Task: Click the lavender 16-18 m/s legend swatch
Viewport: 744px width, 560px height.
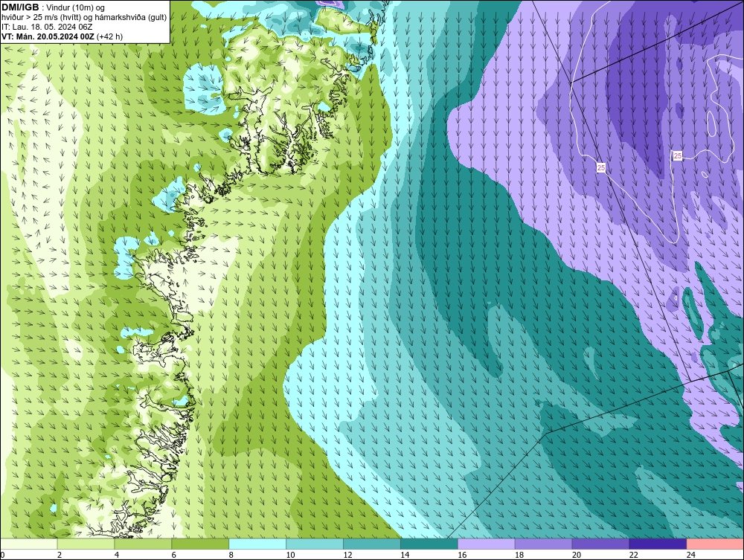Action: [487, 544]
